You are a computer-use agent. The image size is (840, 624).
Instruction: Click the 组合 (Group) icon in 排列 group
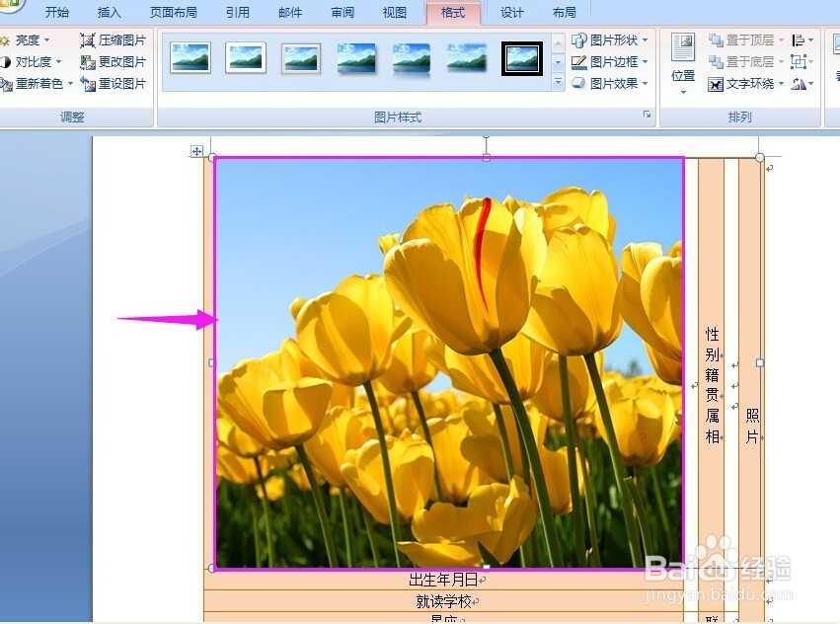pos(801,61)
